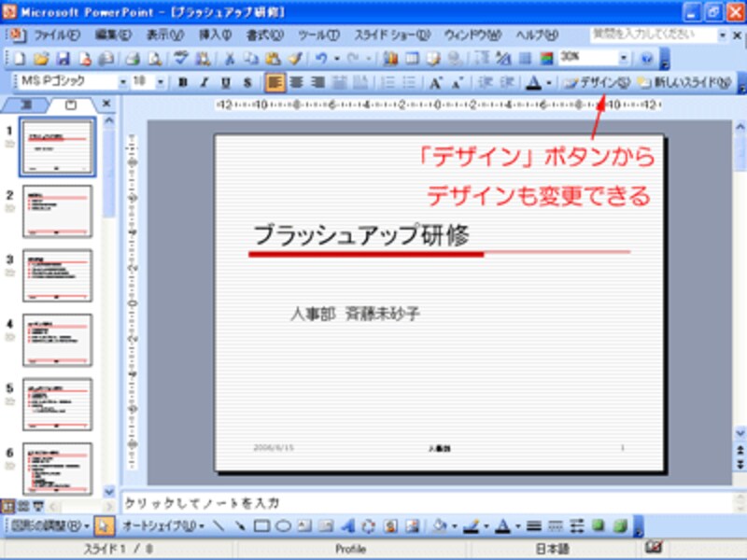The height and width of the screenshot is (560, 747).
Task: Apply drawing toolbar font color A
Action: 503,525
